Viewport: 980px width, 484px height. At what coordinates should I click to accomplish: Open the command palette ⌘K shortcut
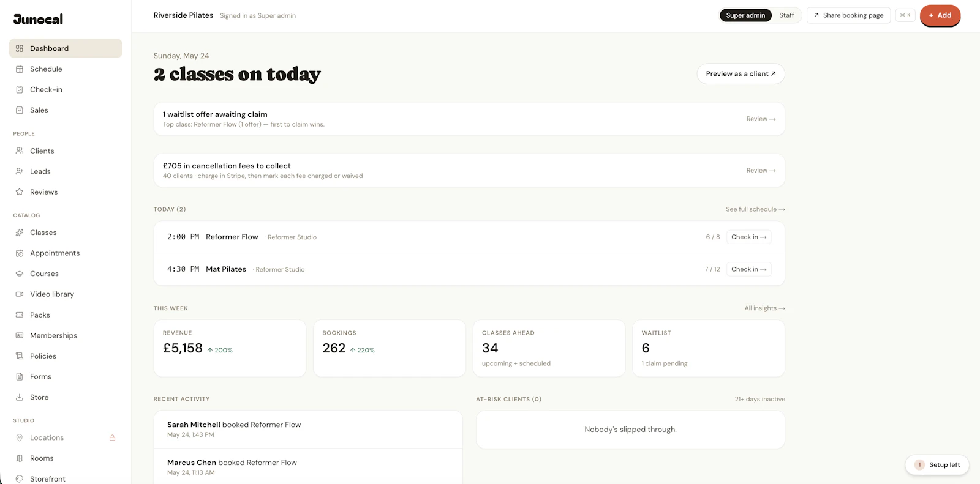pos(905,15)
